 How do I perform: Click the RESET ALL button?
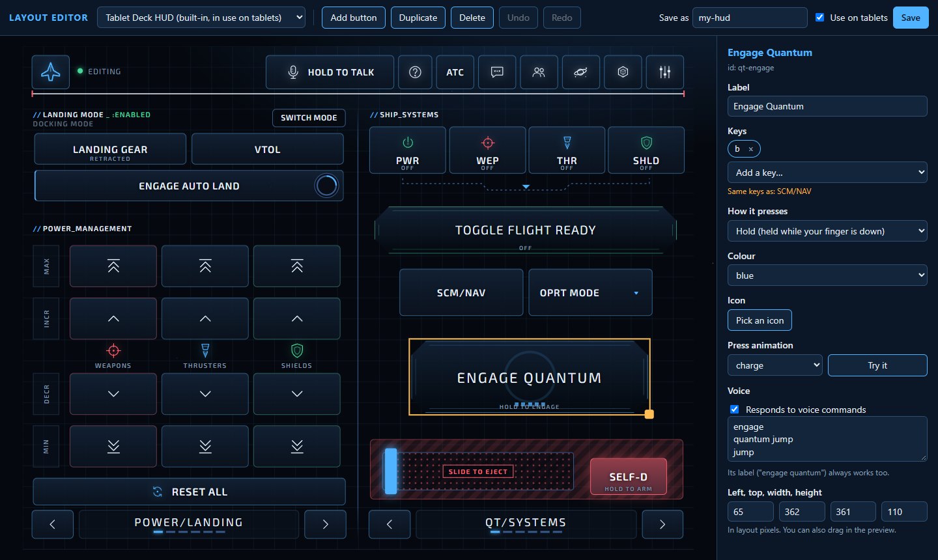(x=189, y=492)
